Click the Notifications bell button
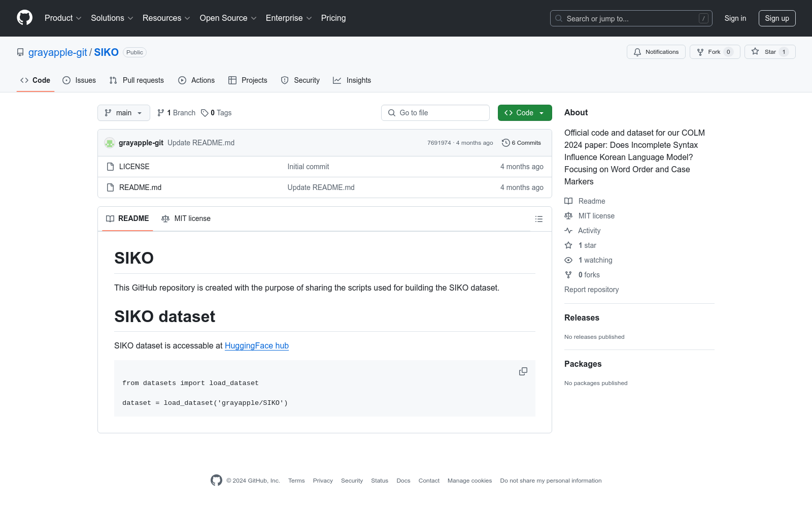Viewport: 812px width, 508px height. point(656,52)
